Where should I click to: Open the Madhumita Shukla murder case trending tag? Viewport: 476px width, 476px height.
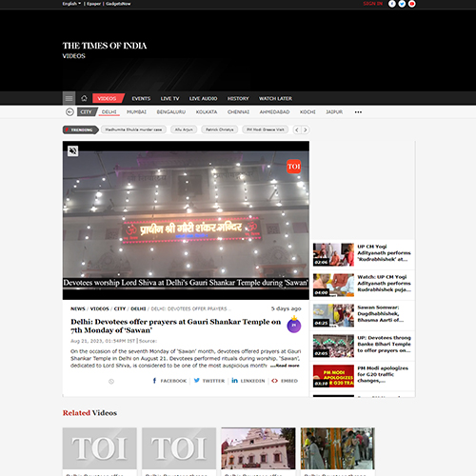[x=133, y=129]
